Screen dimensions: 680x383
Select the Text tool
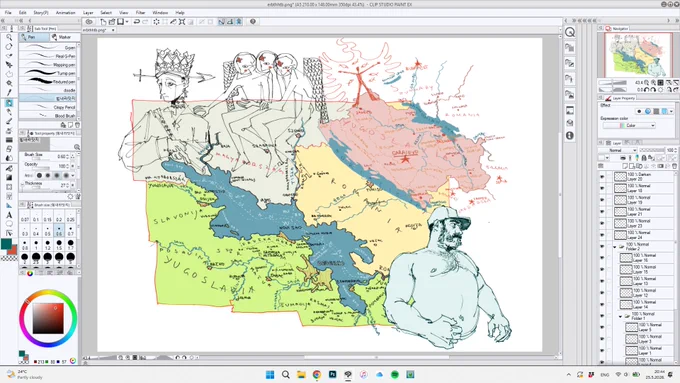9,215
